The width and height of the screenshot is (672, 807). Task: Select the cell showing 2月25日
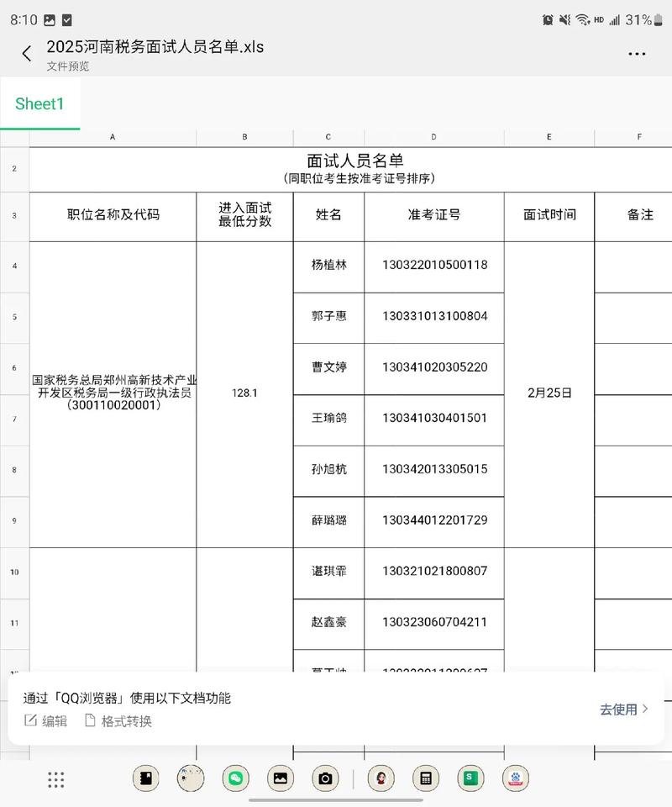point(549,393)
